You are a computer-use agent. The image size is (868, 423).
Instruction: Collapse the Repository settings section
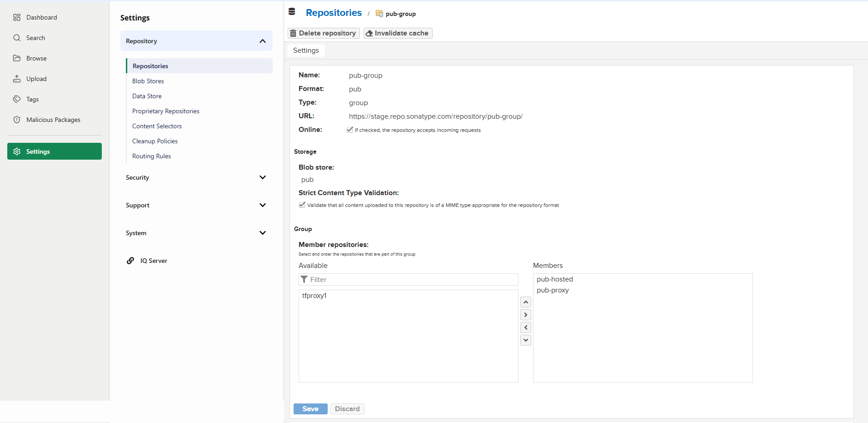coord(196,41)
